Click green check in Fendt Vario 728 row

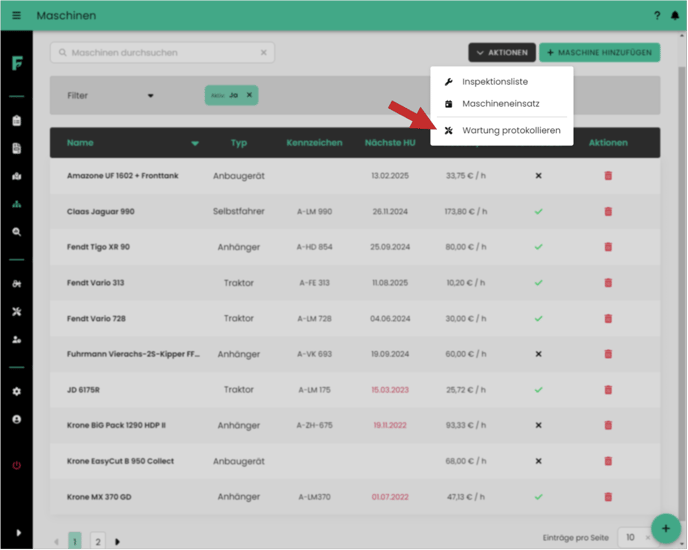pos(538,319)
